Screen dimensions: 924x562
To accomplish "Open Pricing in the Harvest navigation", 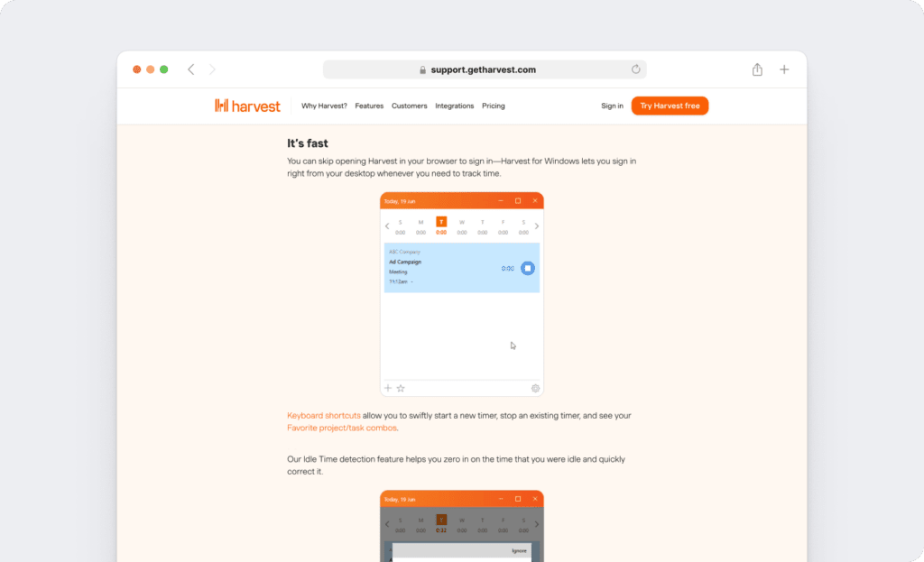I will [x=493, y=106].
